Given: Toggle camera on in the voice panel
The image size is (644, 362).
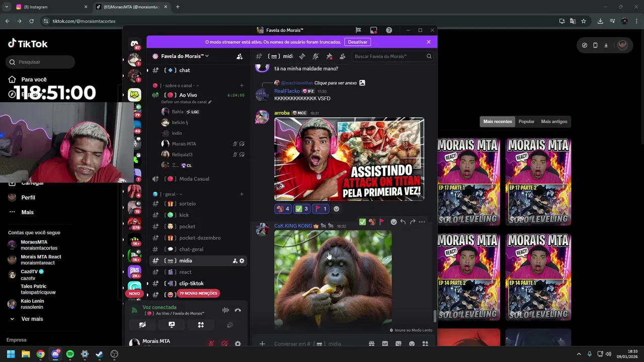Looking at the screenshot, I should [142, 325].
